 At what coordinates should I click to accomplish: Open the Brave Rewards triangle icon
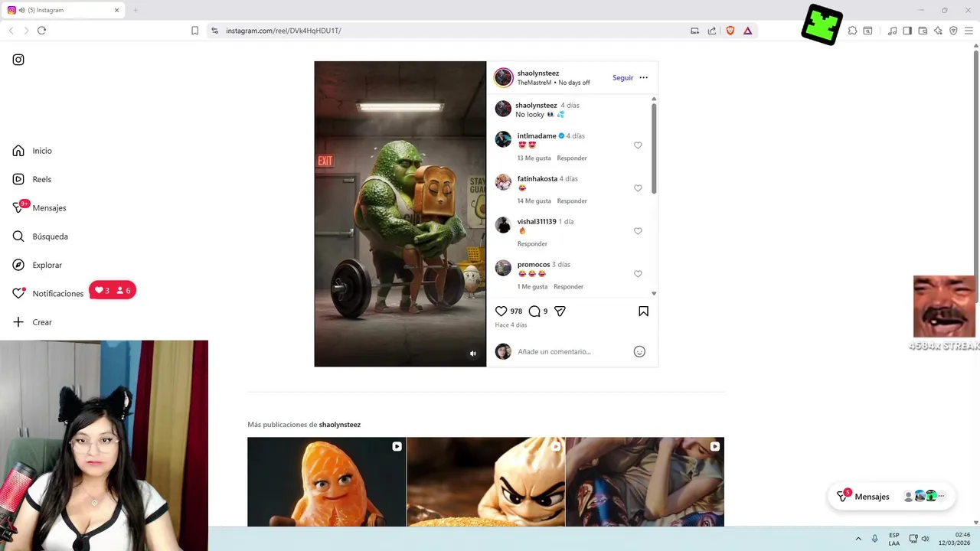747,31
